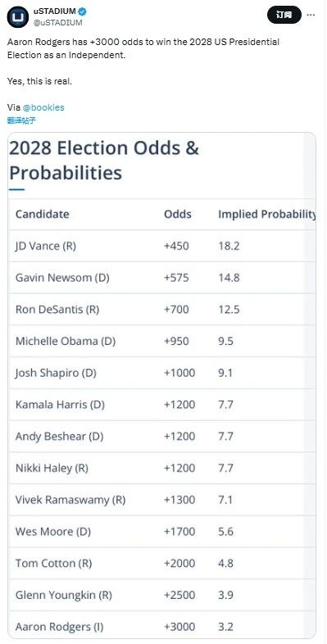Click the Odds column header
This screenshot has height=644, width=327.
(178, 214)
